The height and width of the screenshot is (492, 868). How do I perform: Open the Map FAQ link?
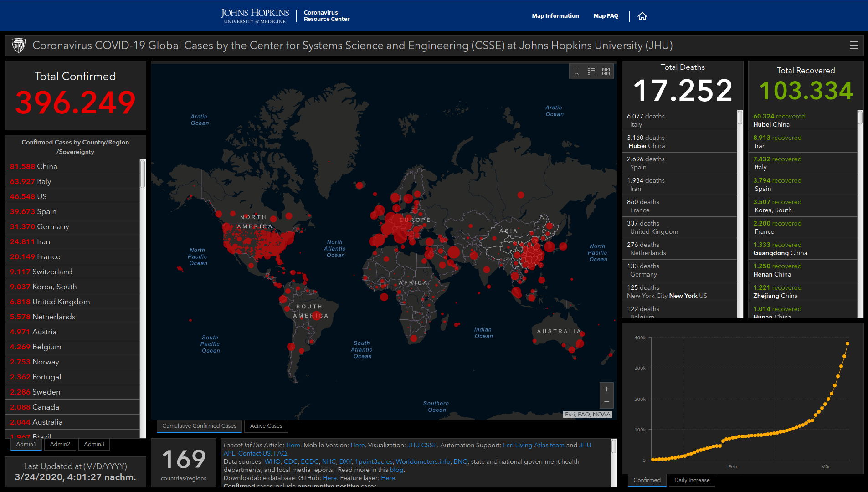[x=606, y=16]
